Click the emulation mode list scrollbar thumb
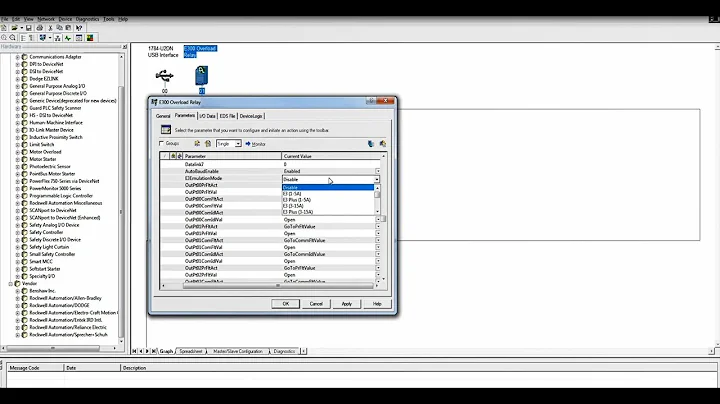720x404 pixels. point(377,195)
